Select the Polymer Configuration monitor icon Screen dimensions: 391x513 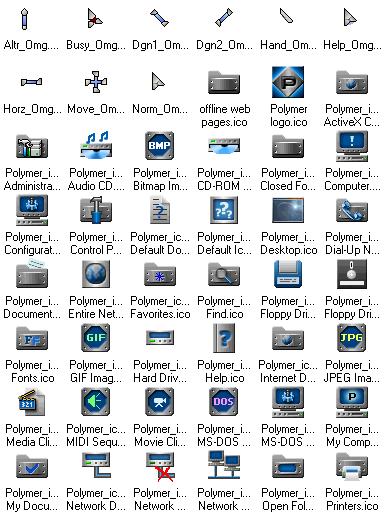[x=32, y=210]
